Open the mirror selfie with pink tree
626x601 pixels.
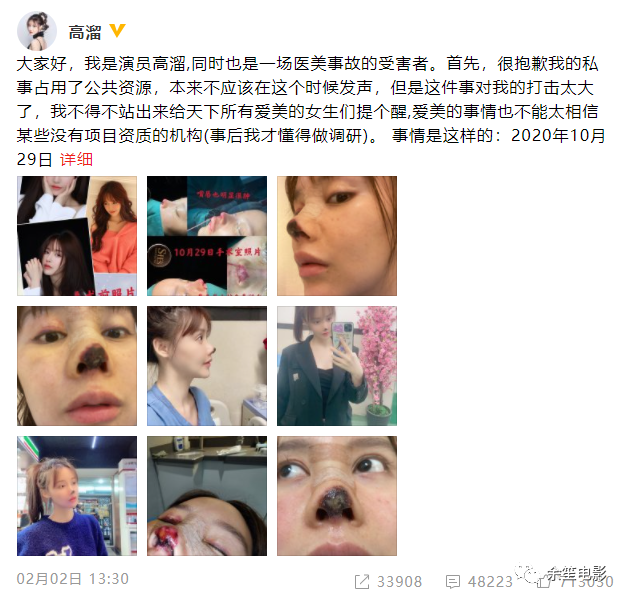(337, 366)
